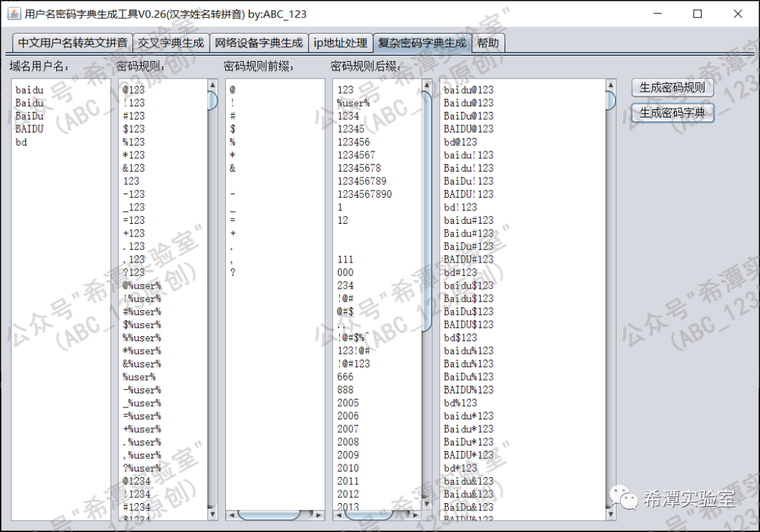760x532 pixels.
Task: Click '&' in the 密码规则前缀 list
Action: (233, 169)
